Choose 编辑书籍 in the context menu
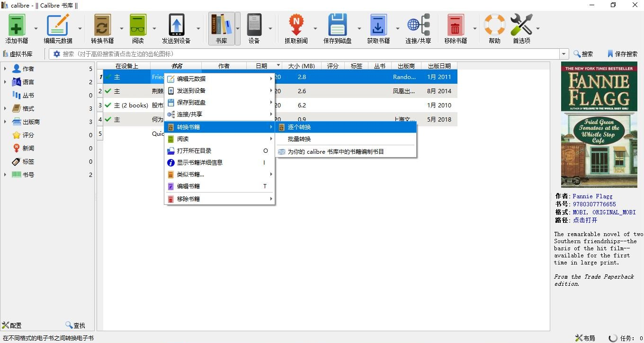This screenshot has height=343, width=644. click(220, 186)
